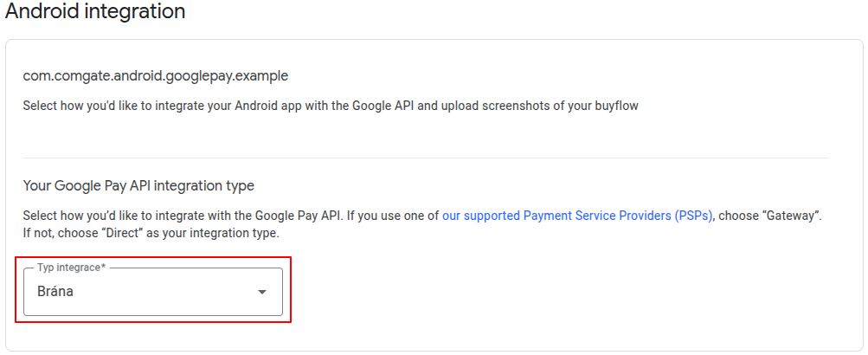868x355 pixels.
Task: Click the text "upload screenshots of your buyflow"
Action: tap(548, 106)
